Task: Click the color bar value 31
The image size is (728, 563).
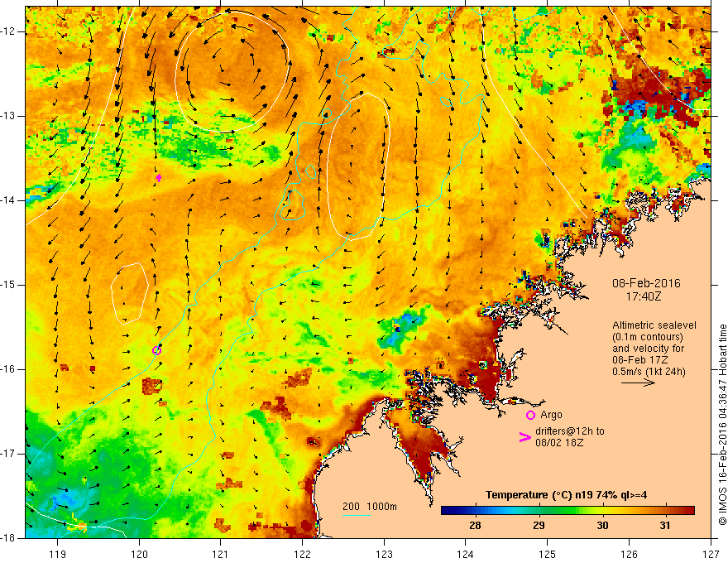Action: pos(665,526)
